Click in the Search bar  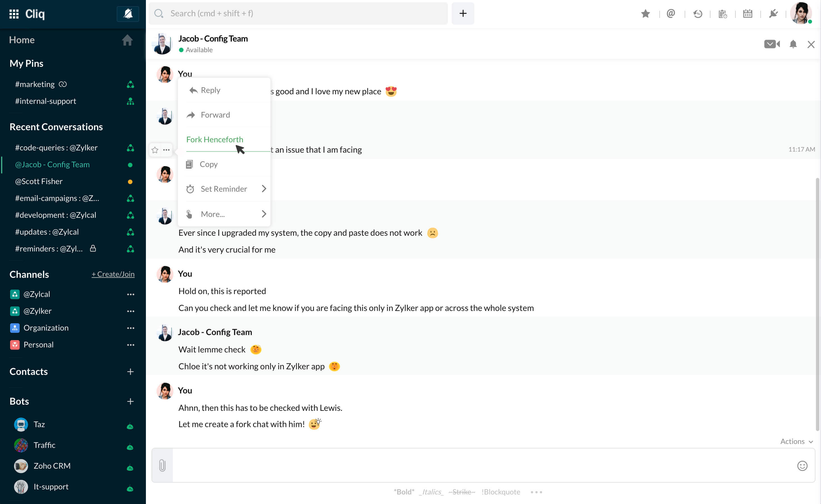click(298, 13)
